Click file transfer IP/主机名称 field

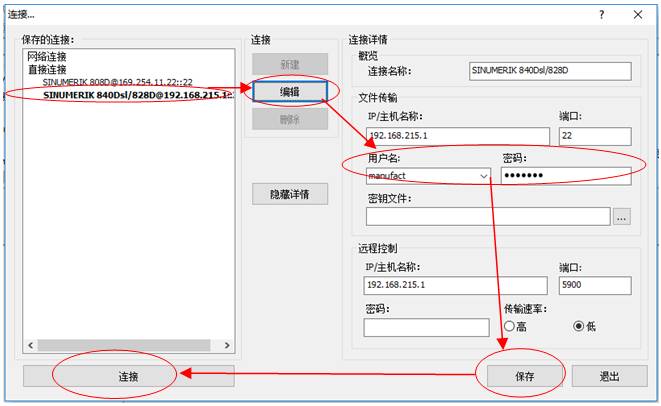tap(458, 136)
